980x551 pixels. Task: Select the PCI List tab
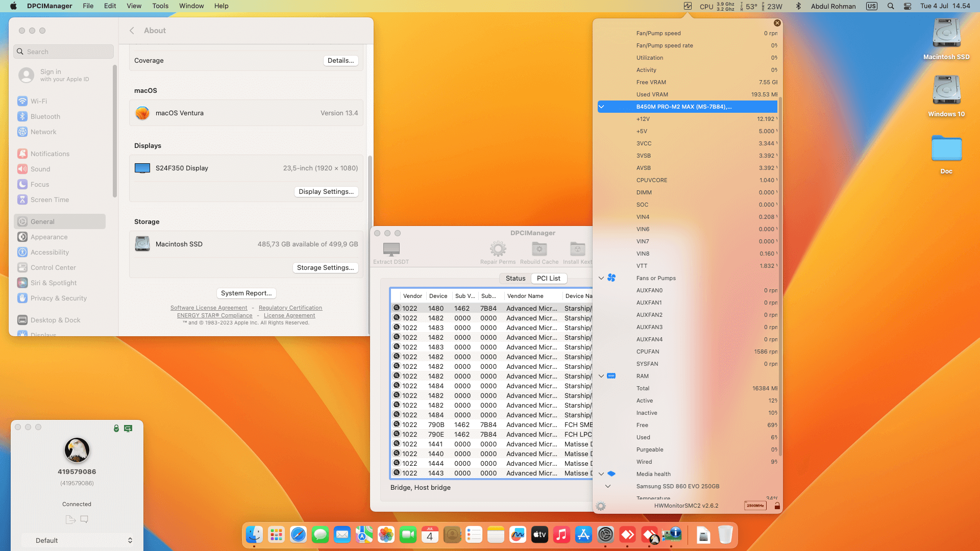click(x=548, y=279)
